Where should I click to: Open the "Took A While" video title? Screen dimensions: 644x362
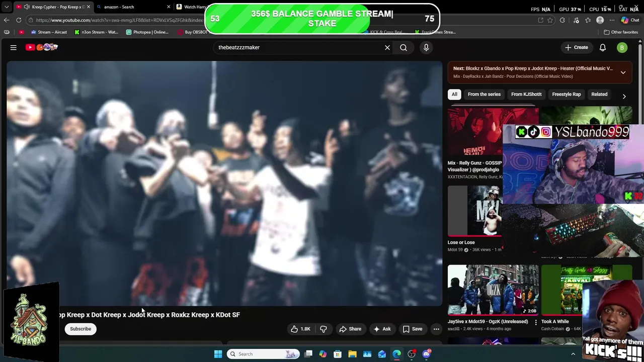(x=555, y=322)
